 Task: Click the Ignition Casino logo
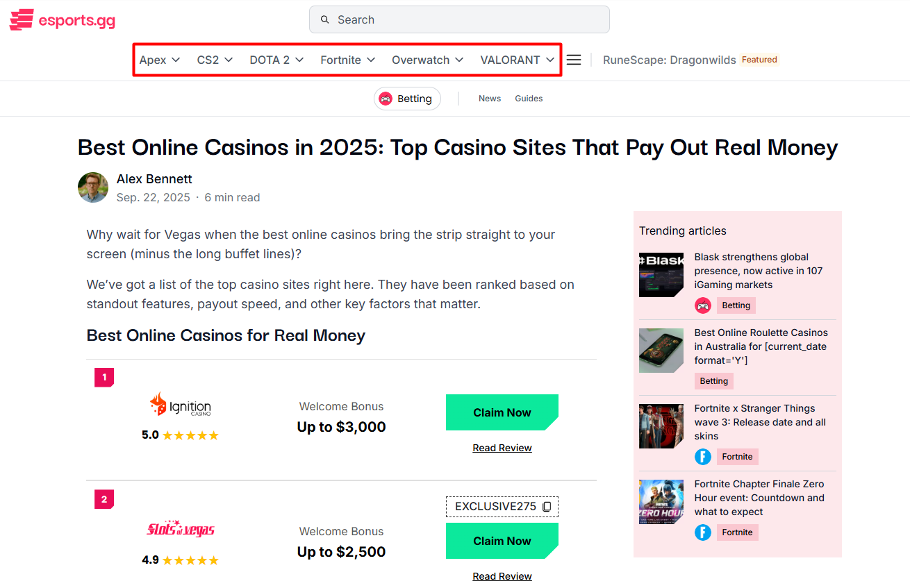click(180, 404)
